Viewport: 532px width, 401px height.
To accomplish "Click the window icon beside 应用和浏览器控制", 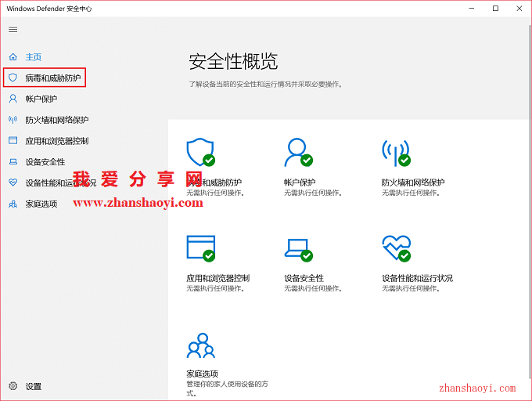I will tap(13, 140).
